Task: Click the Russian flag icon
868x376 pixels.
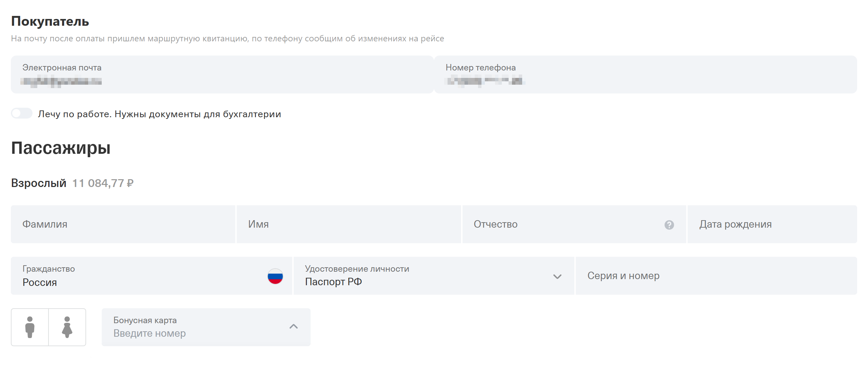Action: click(275, 276)
